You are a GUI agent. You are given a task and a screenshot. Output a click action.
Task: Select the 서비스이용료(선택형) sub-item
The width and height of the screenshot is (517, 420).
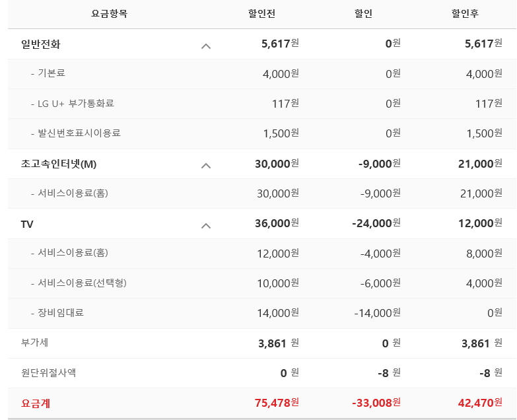82,283
